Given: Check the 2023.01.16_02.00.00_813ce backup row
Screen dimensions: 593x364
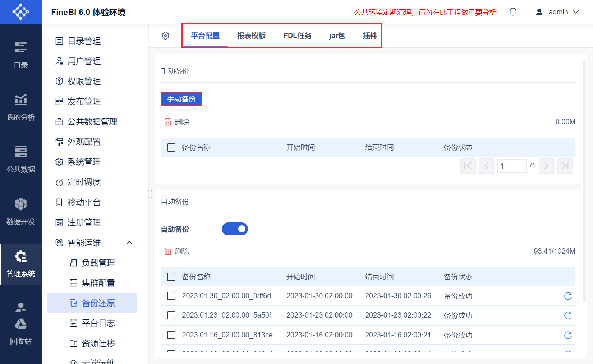Looking at the screenshot, I should pyautogui.click(x=171, y=335).
